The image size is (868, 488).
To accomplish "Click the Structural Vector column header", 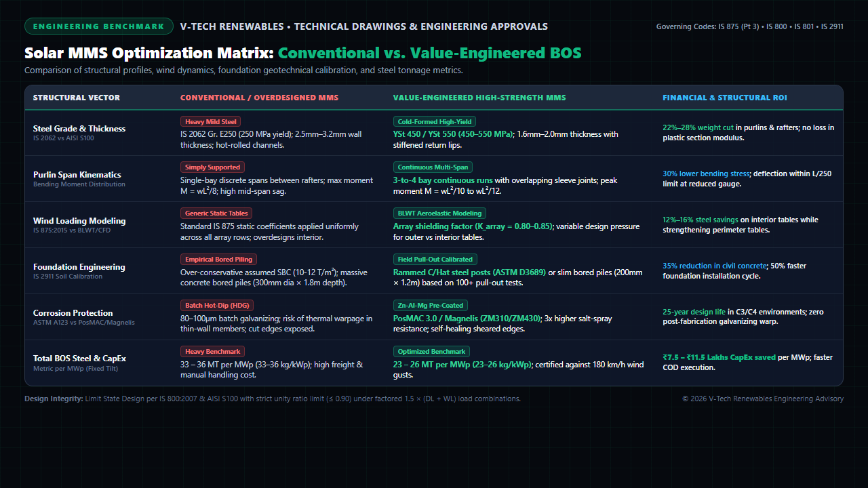I will (x=77, y=98).
